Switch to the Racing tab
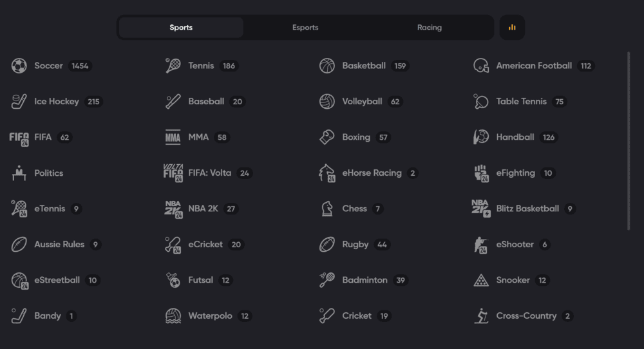This screenshot has height=349, width=644. [429, 28]
